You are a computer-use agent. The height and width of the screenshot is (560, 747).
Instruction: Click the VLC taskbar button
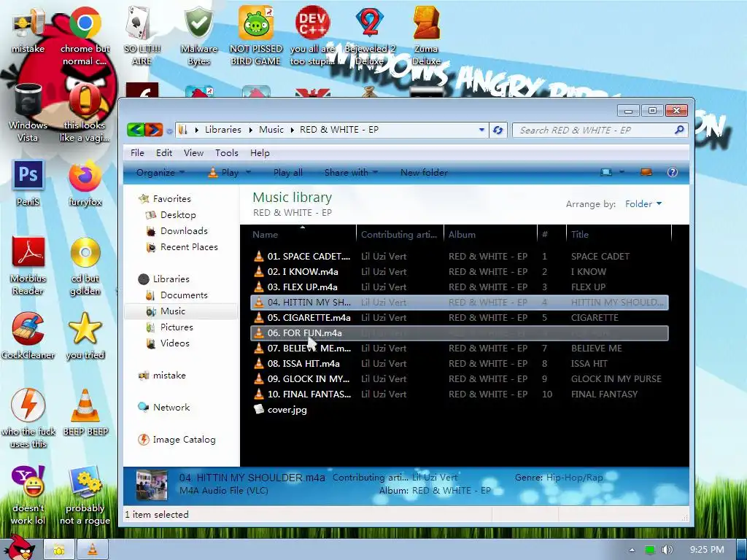tap(93, 550)
